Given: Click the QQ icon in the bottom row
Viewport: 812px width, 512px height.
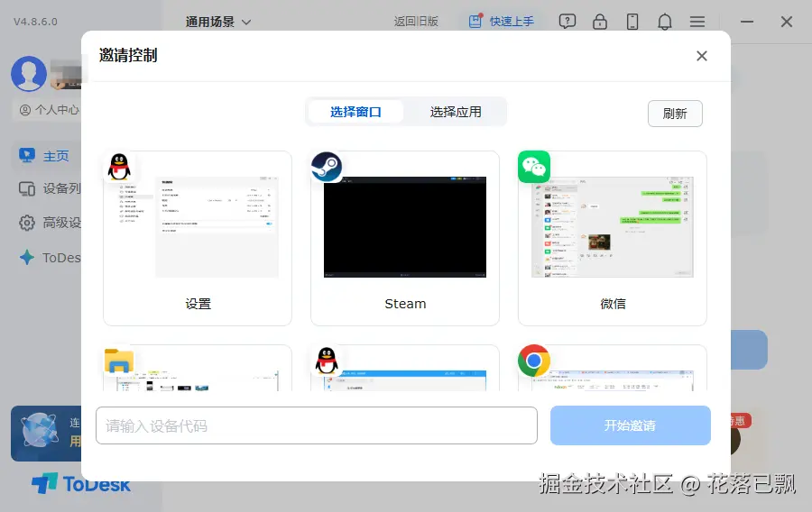Looking at the screenshot, I should pyautogui.click(x=327, y=361).
